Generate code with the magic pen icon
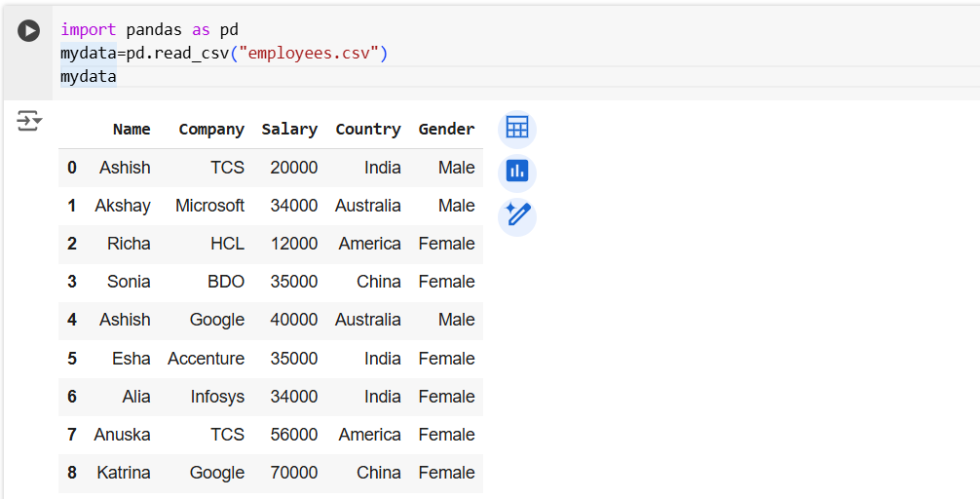980x499 pixels. [516, 215]
